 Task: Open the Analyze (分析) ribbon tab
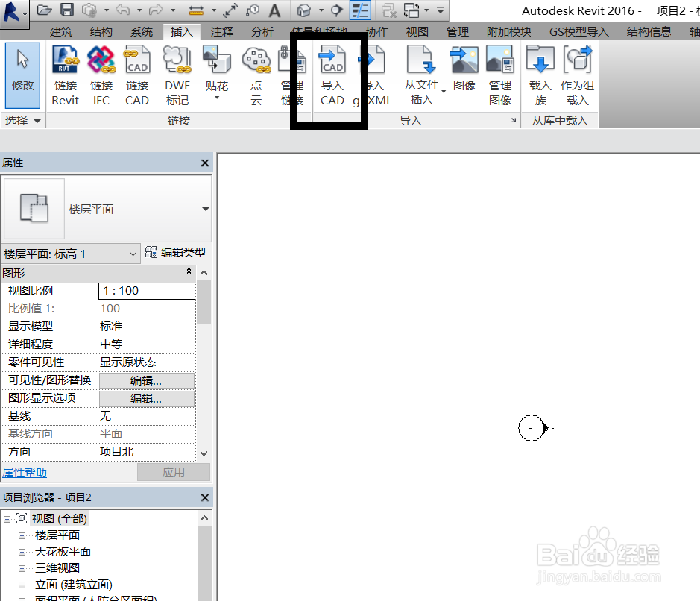point(262,32)
